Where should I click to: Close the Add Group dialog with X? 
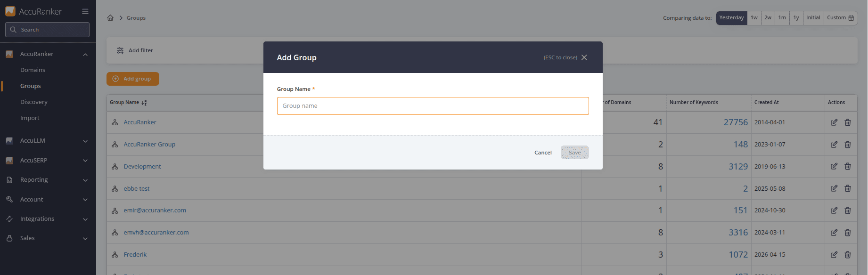coord(584,57)
